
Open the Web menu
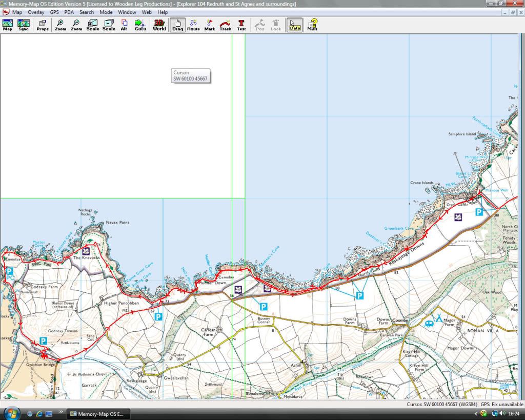147,12
